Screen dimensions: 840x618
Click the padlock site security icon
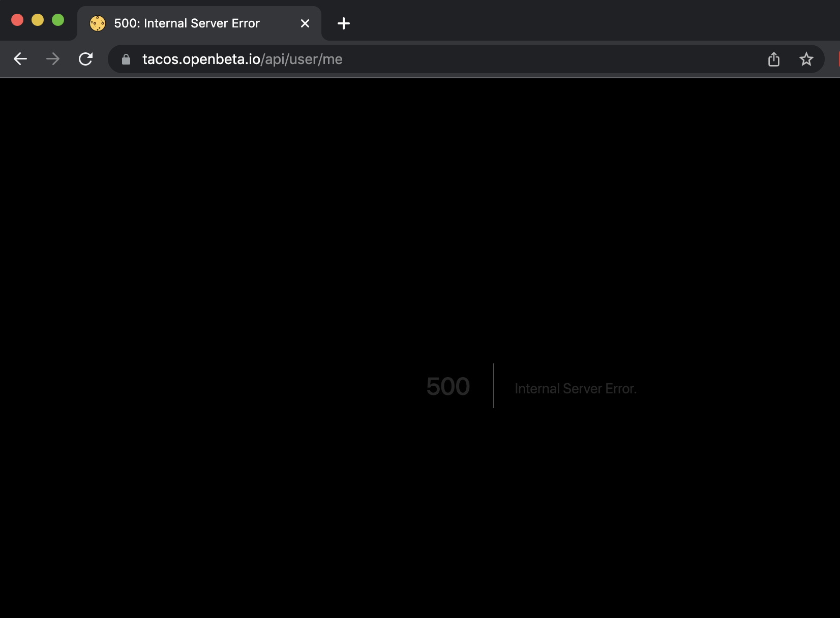pos(125,59)
